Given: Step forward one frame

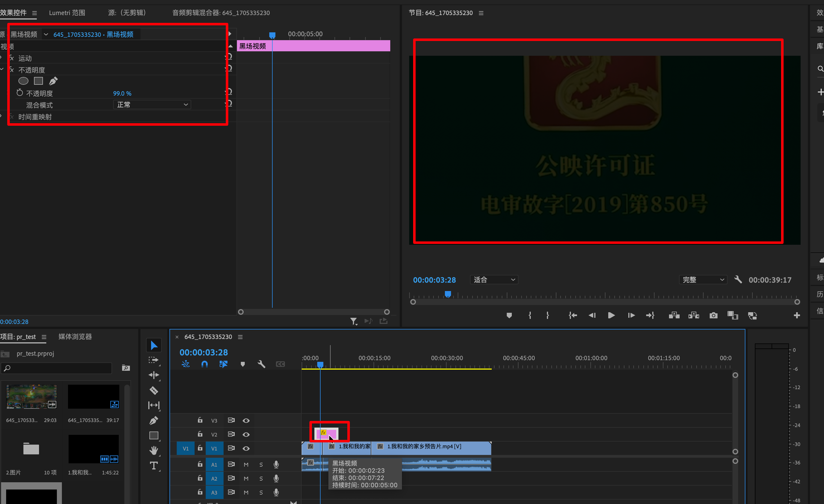Looking at the screenshot, I should (631, 315).
